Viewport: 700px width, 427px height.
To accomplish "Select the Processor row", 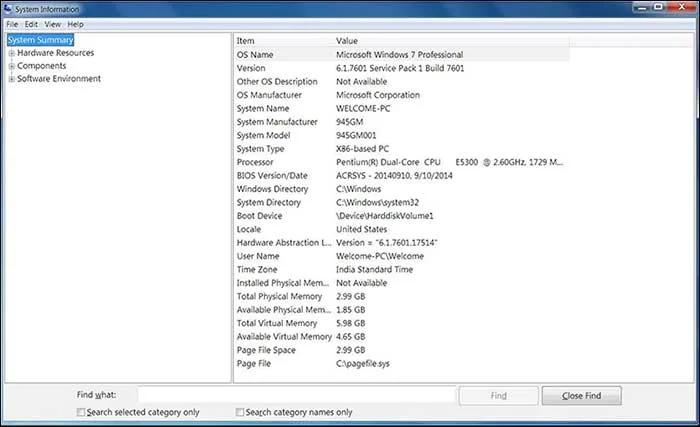I will [x=402, y=162].
